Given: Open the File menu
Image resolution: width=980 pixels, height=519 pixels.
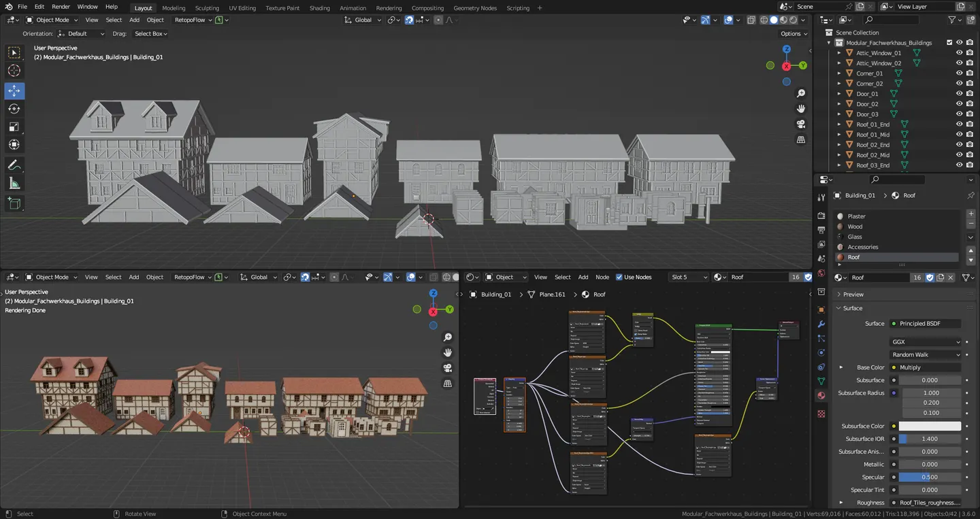Looking at the screenshot, I should pos(22,7).
